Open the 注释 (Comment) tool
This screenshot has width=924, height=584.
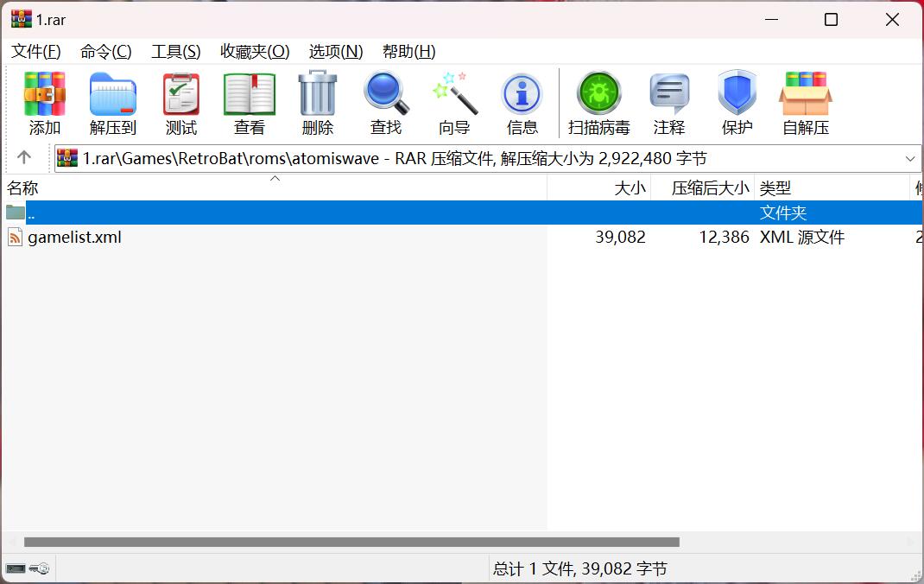tap(669, 103)
